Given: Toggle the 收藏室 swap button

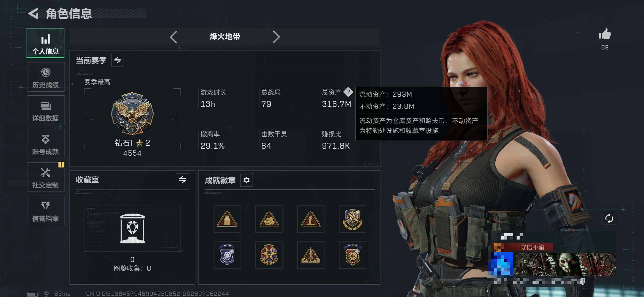Looking at the screenshot, I should 182,180.
